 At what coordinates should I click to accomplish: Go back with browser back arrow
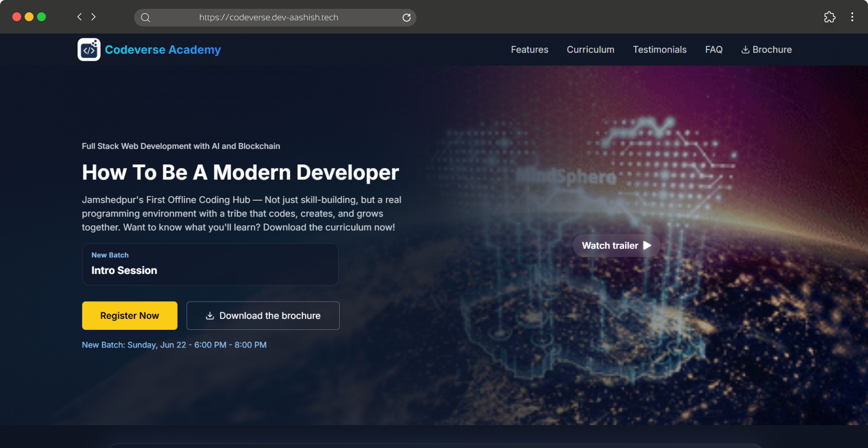click(x=79, y=17)
